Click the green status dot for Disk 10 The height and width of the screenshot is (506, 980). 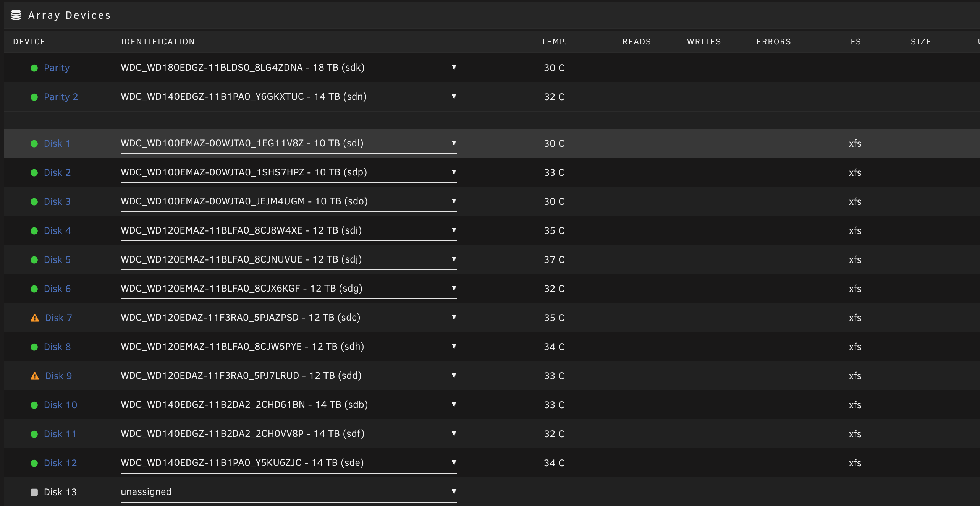pyautogui.click(x=34, y=405)
